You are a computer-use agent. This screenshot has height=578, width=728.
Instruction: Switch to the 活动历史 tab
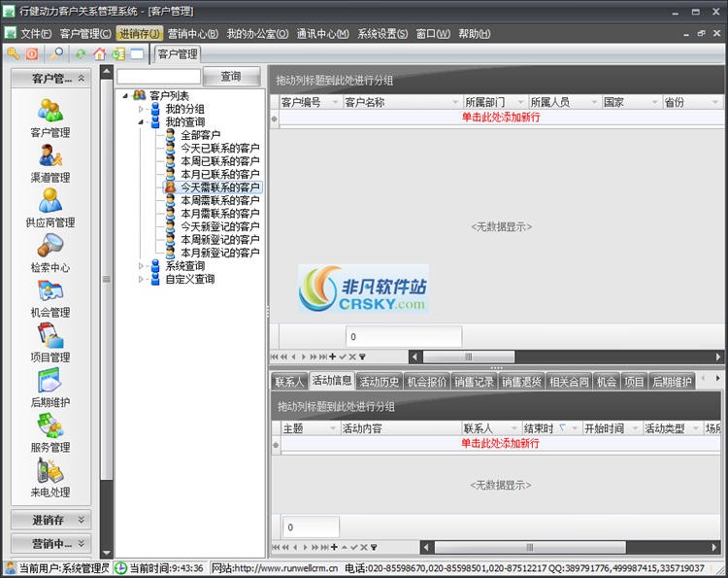(x=380, y=382)
